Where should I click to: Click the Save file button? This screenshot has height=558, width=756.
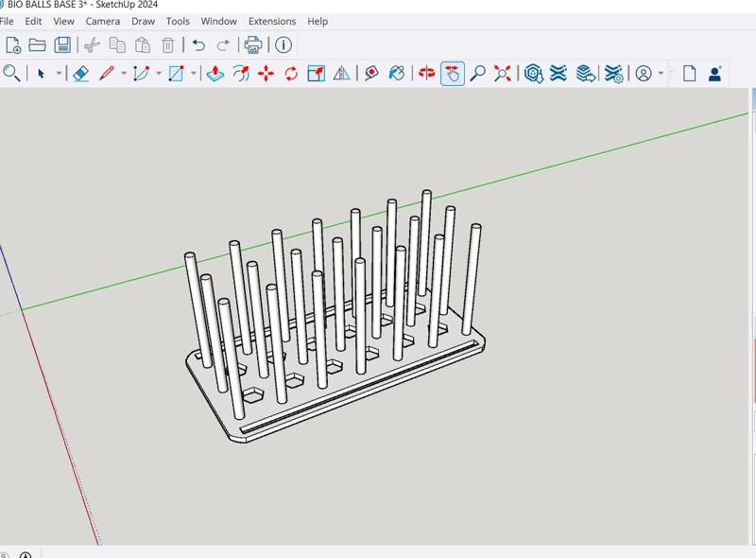[62, 44]
